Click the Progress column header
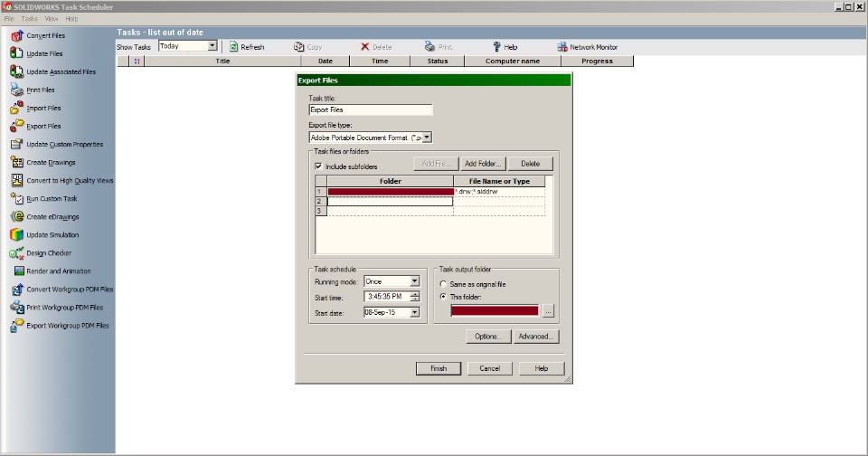Screen dimensions: 868x456 (598, 61)
